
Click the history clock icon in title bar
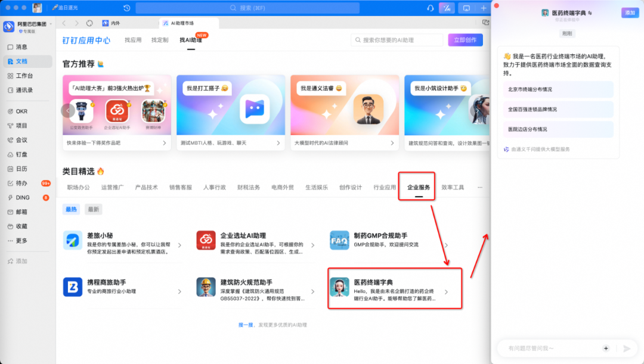click(127, 8)
